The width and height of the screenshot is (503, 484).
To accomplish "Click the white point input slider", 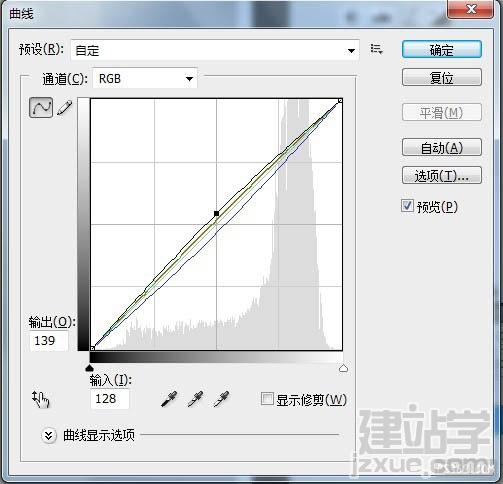I will (343, 368).
